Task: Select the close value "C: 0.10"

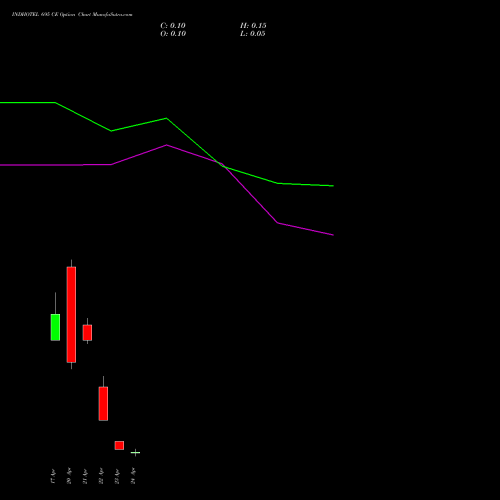Action: click(173, 26)
